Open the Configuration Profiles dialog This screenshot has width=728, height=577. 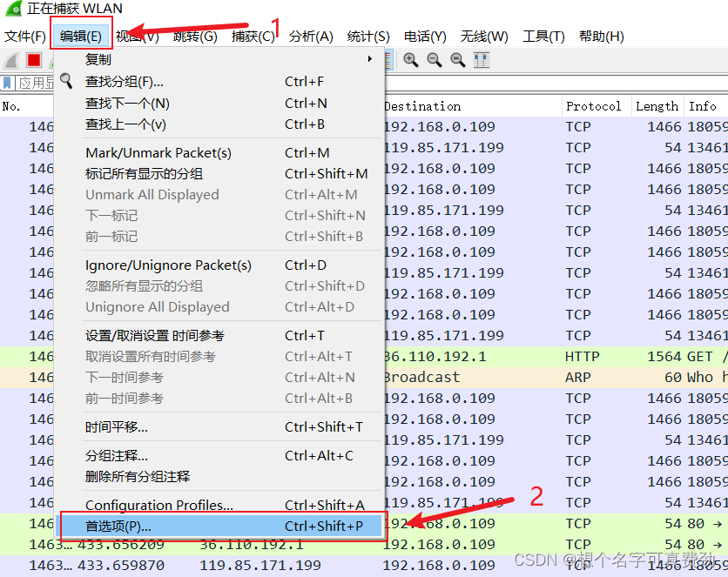pos(158,506)
